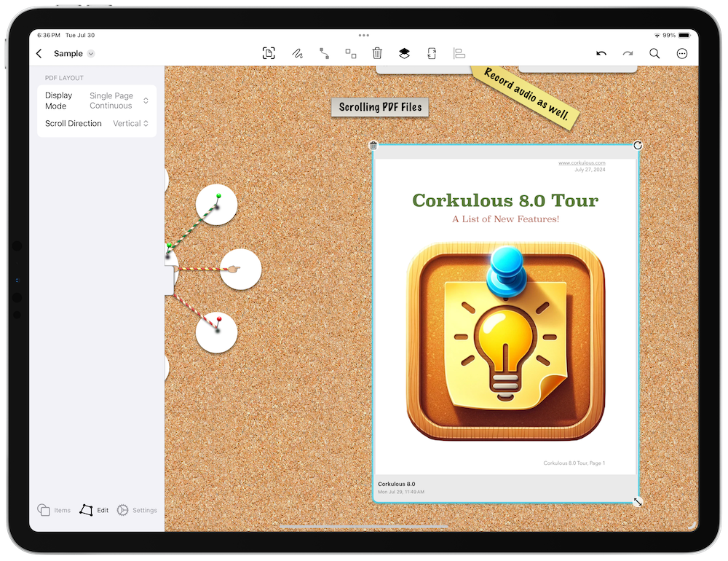The image size is (728, 561).
Task: Select the white circle with the red pin
Action: (x=216, y=332)
